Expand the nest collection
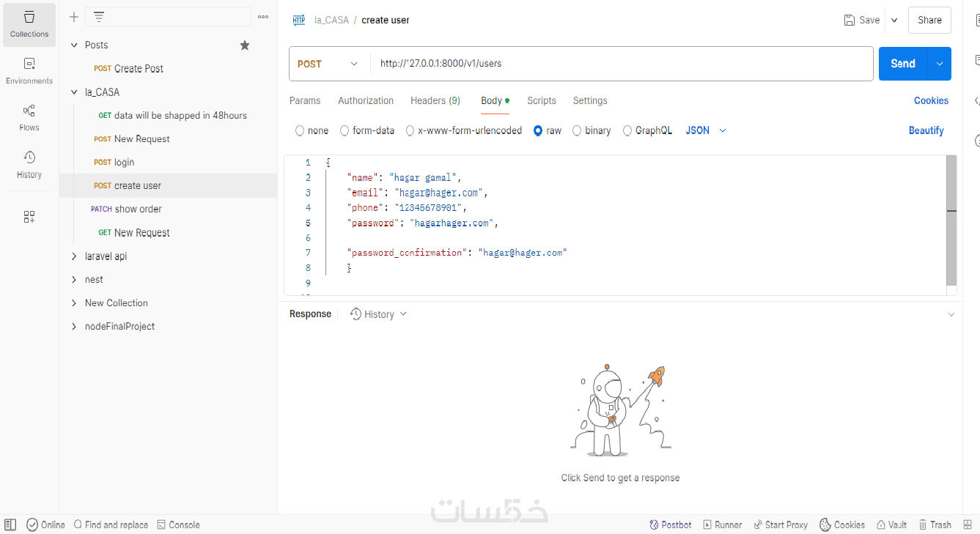The height and width of the screenshot is (534, 980). click(x=74, y=280)
